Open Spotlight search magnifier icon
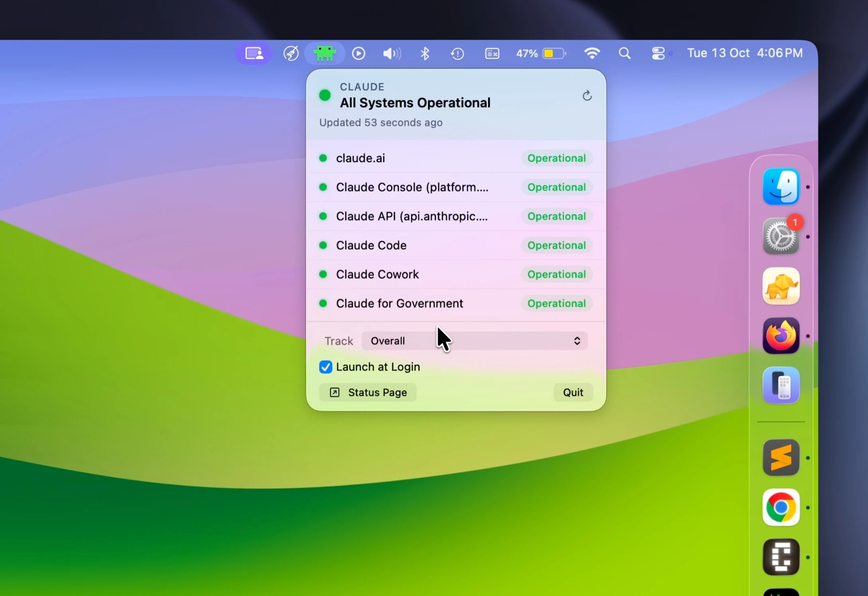The width and height of the screenshot is (868, 596). [625, 53]
